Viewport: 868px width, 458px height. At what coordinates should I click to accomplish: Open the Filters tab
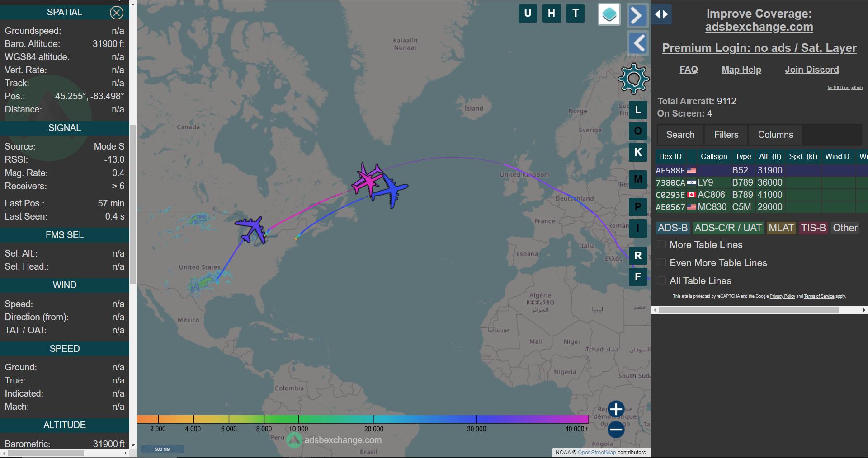(x=726, y=135)
